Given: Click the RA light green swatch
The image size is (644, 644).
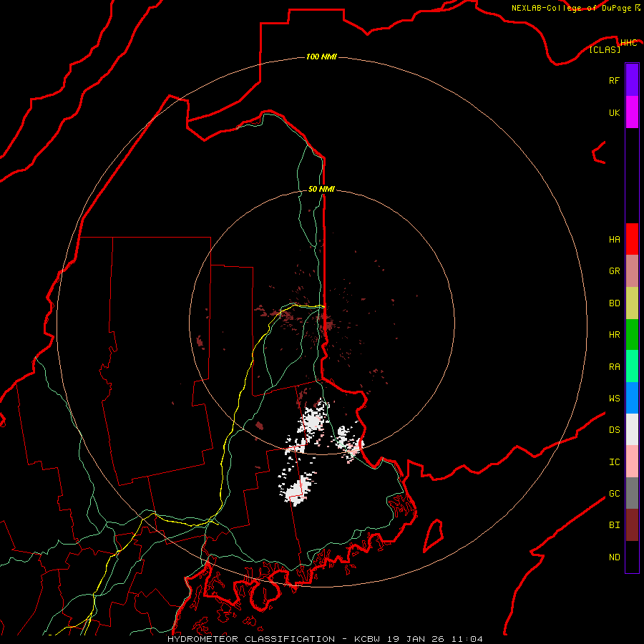Looking at the screenshot, I should [x=632, y=366].
